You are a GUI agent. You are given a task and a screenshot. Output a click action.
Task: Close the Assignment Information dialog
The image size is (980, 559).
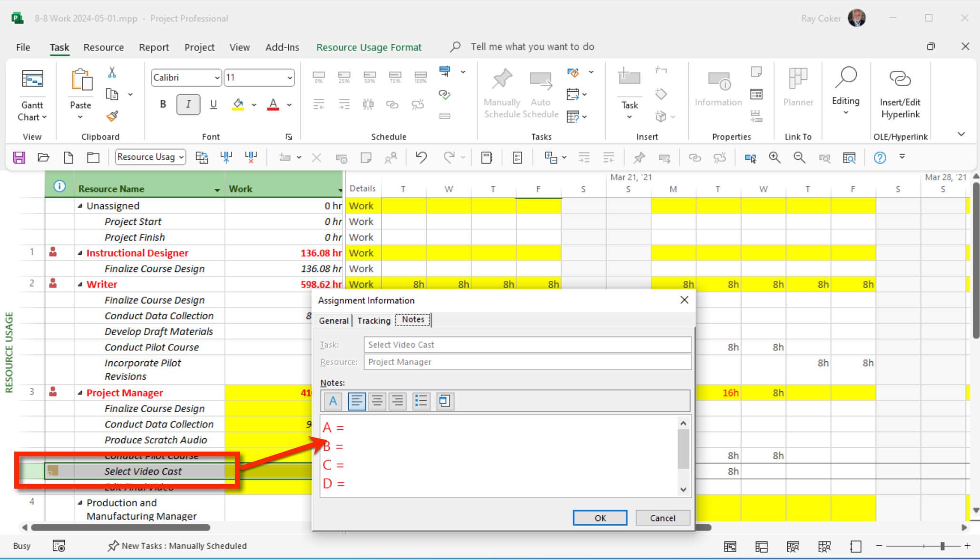684,300
